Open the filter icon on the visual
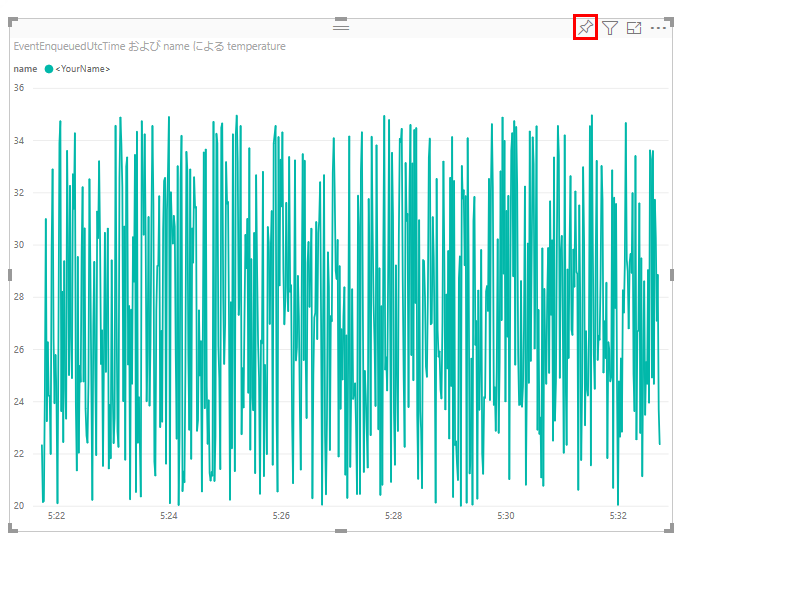Image resolution: width=800 pixels, height=600 pixels. tap(610, 28)
